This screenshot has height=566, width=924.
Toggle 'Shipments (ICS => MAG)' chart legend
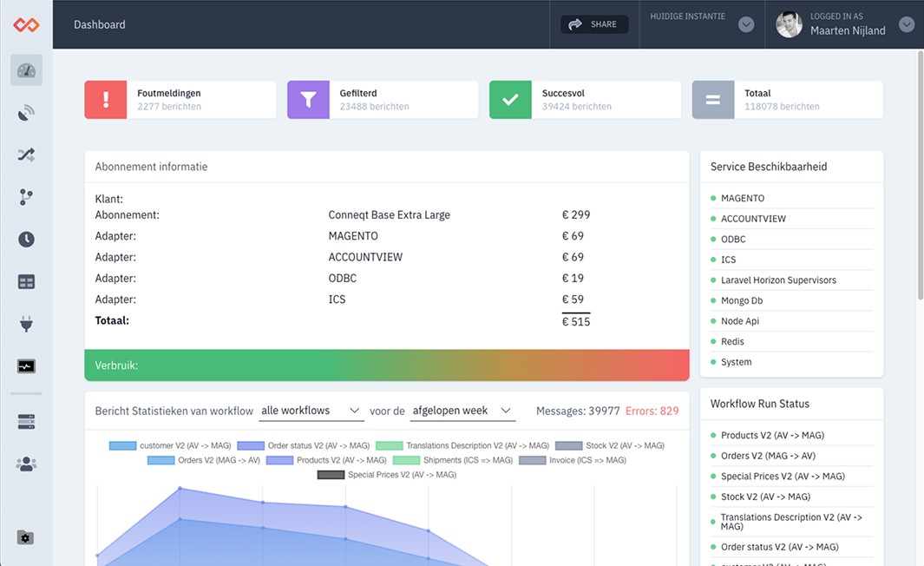point(453,460)
